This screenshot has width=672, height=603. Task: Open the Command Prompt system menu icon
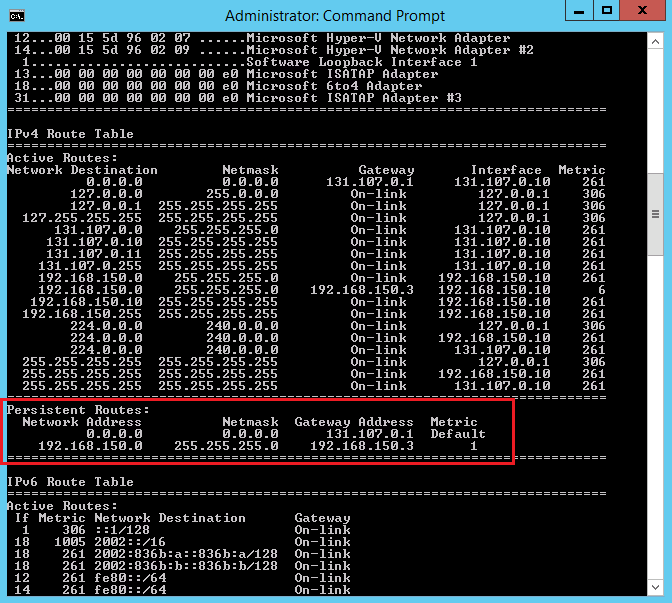17,16
